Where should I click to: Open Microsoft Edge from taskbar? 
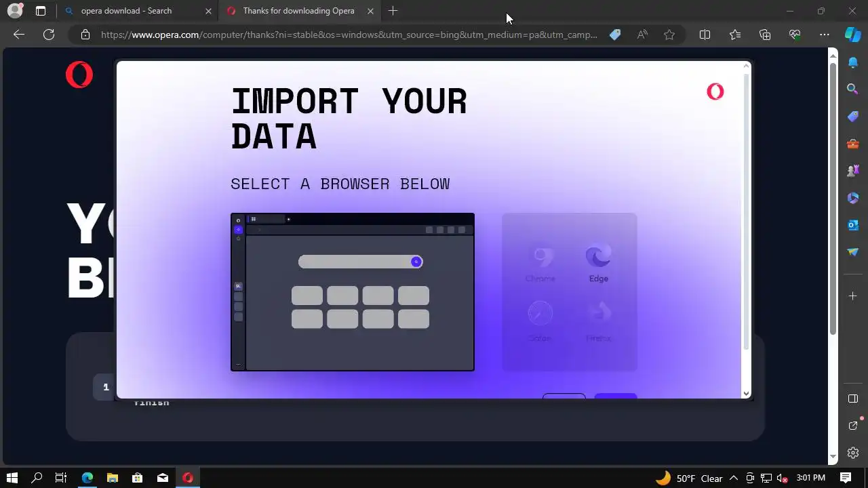pyautogui.click(x=87, y=478)
